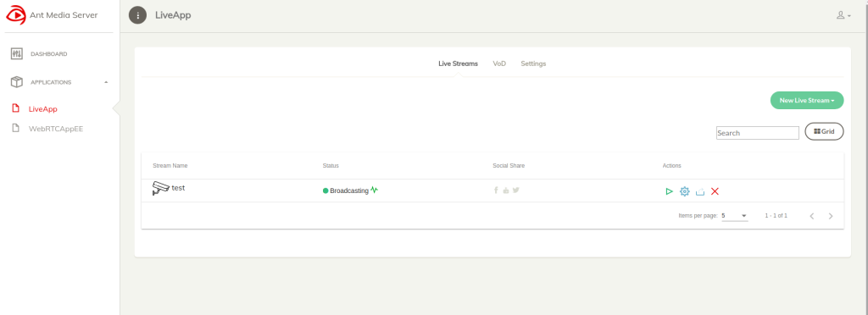868x315 pixels.
Task: Click the 1 - 1 of 1 pagination text
Action: (x=776, y=216)
